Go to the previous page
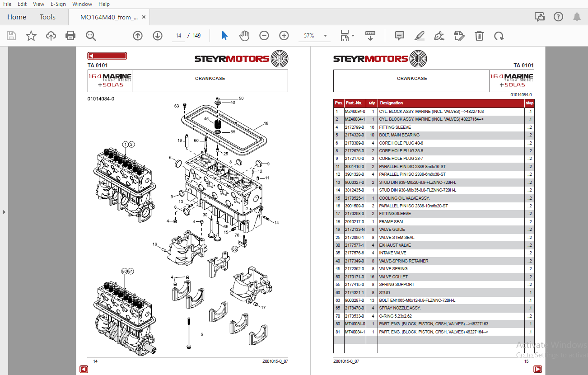This screenshot has height=375, width=588. tap(138, 36)
